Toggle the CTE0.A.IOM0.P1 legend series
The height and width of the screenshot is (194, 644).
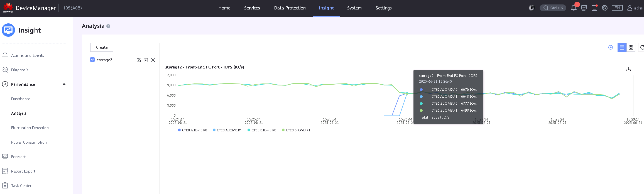click(x=227, y=130)
